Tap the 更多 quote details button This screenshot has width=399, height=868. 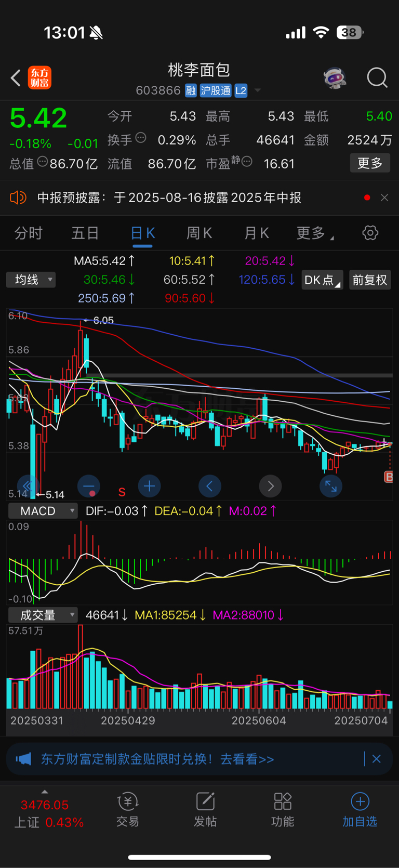coord(370,163)
